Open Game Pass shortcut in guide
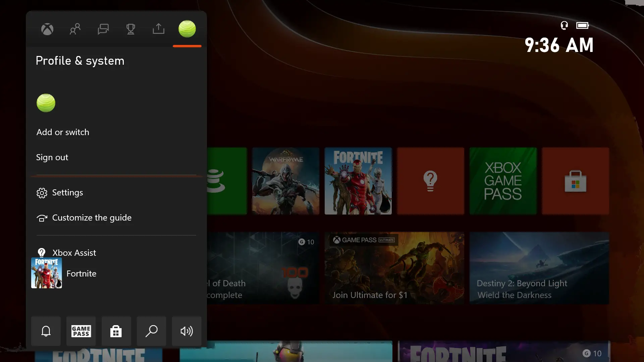Image resolution: width=644 pixels, height=362 pixels. [x=81, y=331]
